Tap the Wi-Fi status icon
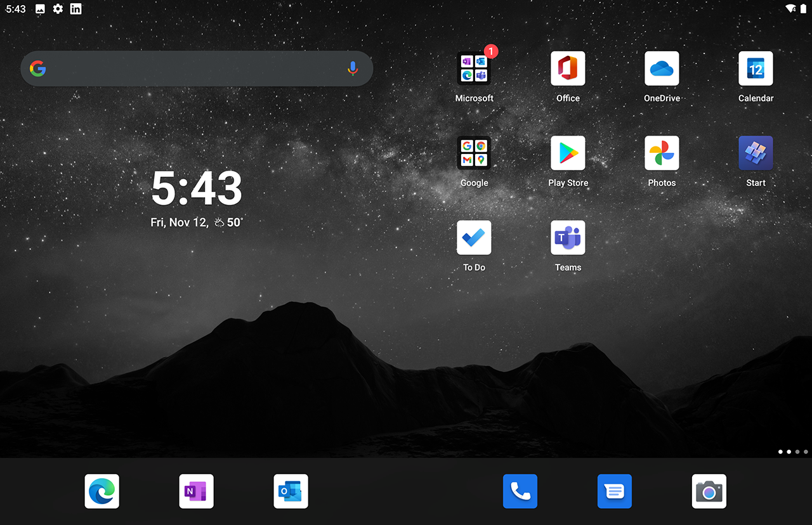 [790, 9]
